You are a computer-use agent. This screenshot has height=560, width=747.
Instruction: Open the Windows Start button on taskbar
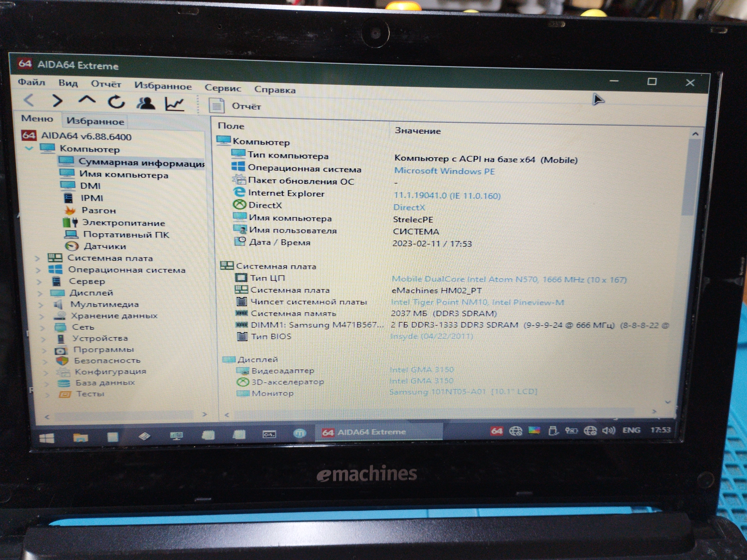47,439
